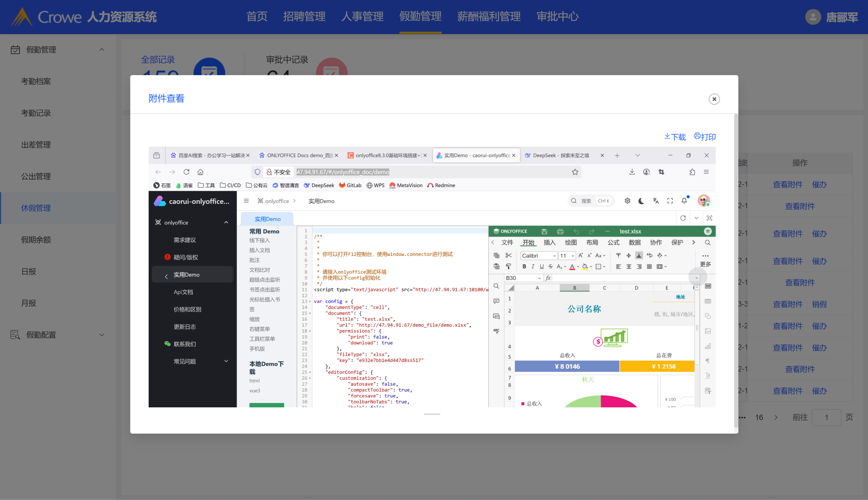Click the save icon in ONLYOFFICE header
This screenshot has height=500, width=868.
click(544, 231)
